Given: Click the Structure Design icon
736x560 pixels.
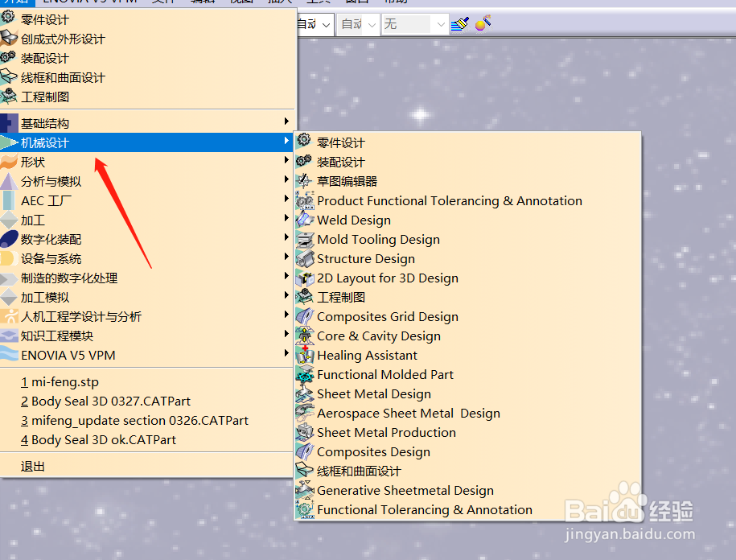Looking at the screenshot, I should coord(304,258).
